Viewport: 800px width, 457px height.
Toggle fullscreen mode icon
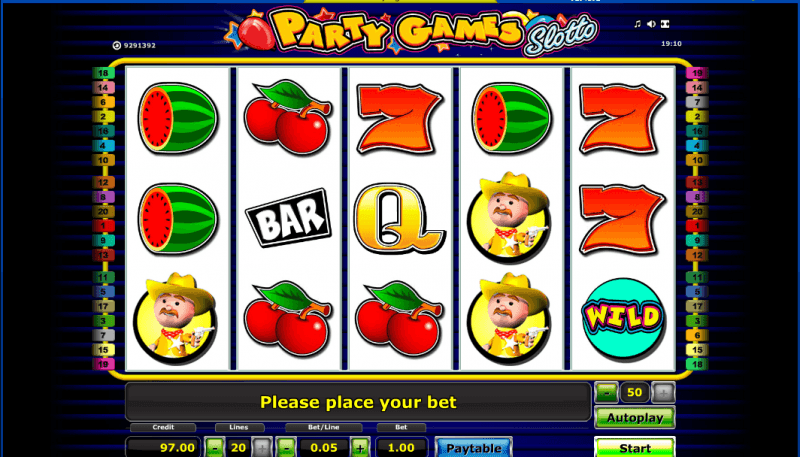pyautogui.click(x=665, y=24)
